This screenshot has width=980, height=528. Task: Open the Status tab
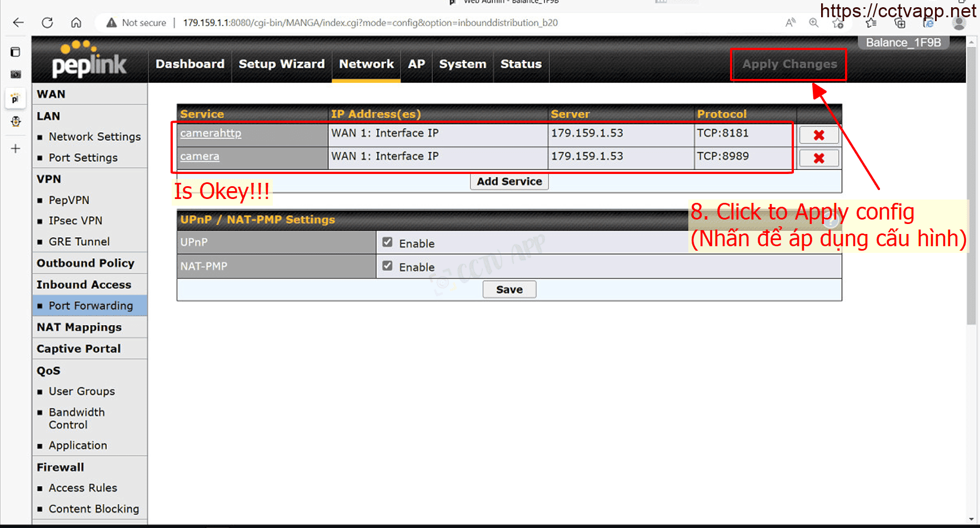[x=521, y=64]
